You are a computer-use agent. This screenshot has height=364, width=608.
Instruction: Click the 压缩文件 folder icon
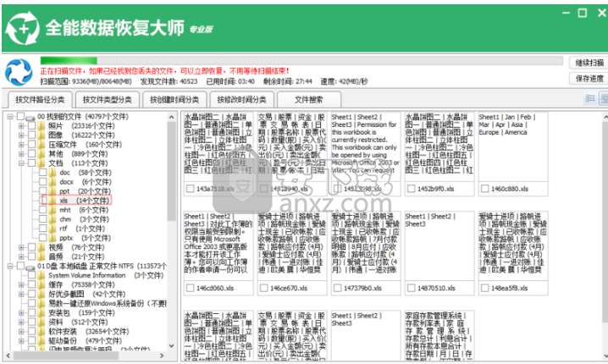(41, 145)
